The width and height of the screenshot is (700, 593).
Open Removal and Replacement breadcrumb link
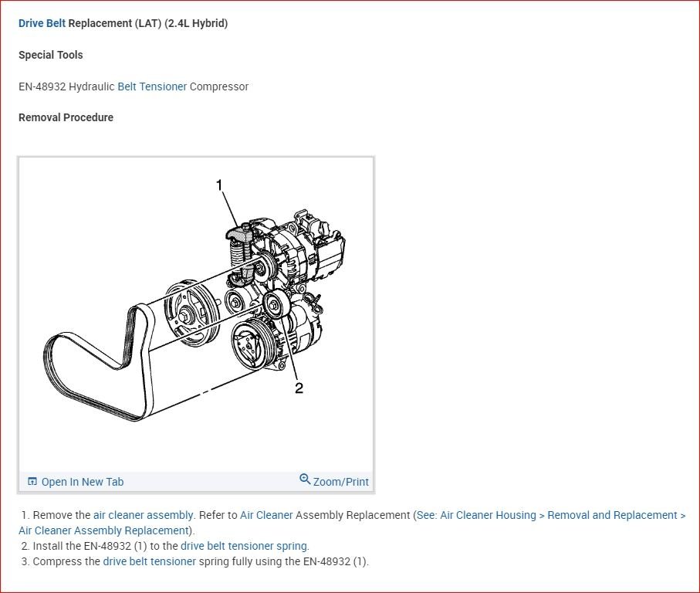(612, 515)
